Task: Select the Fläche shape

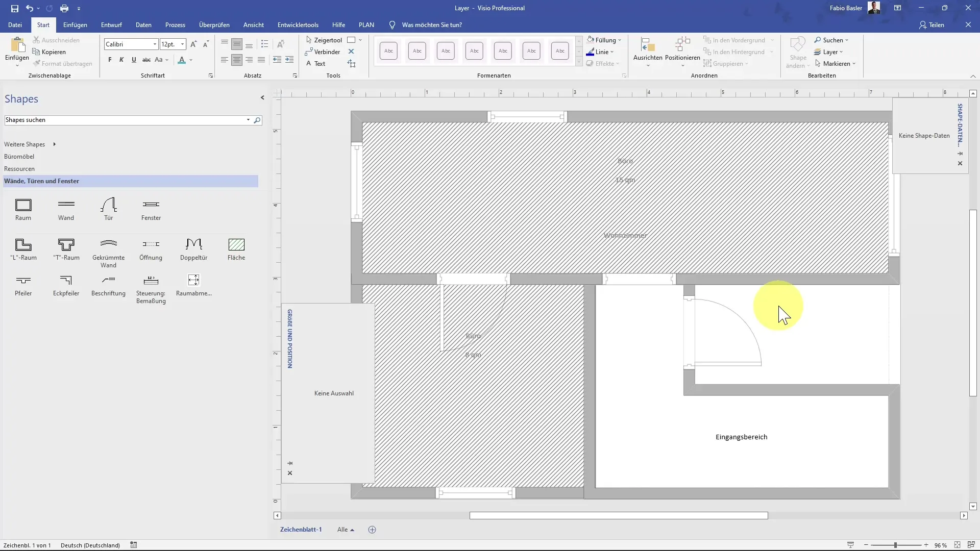Action: [x=236, y=249]
